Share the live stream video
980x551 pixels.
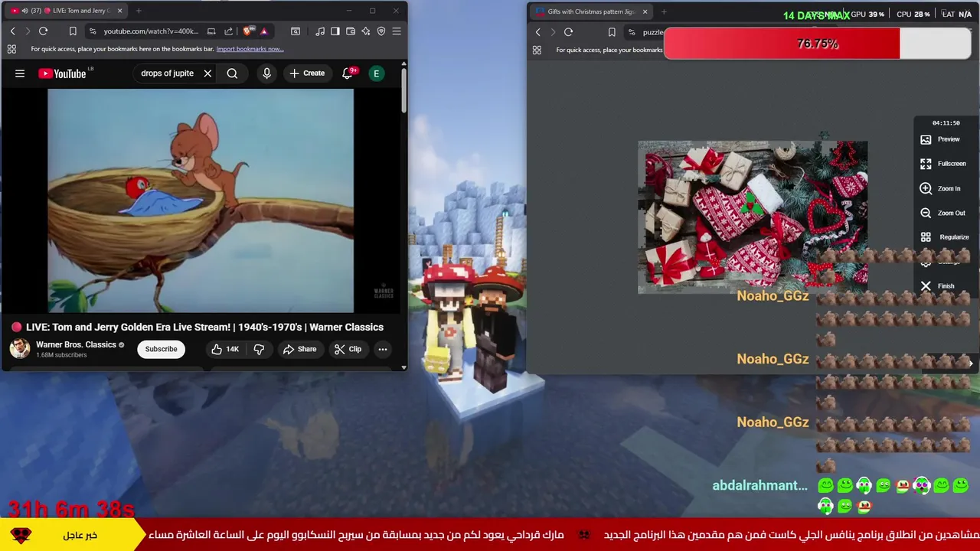point(299,349)
